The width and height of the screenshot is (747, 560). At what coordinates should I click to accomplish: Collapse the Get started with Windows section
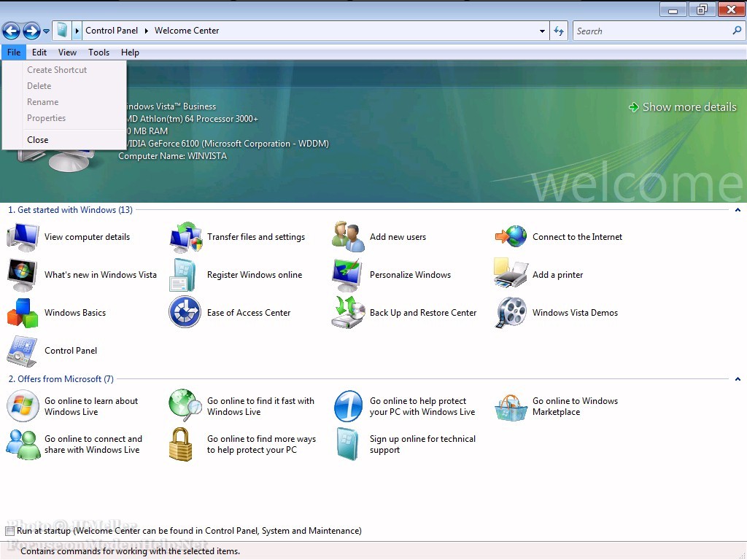pos(738,210)
